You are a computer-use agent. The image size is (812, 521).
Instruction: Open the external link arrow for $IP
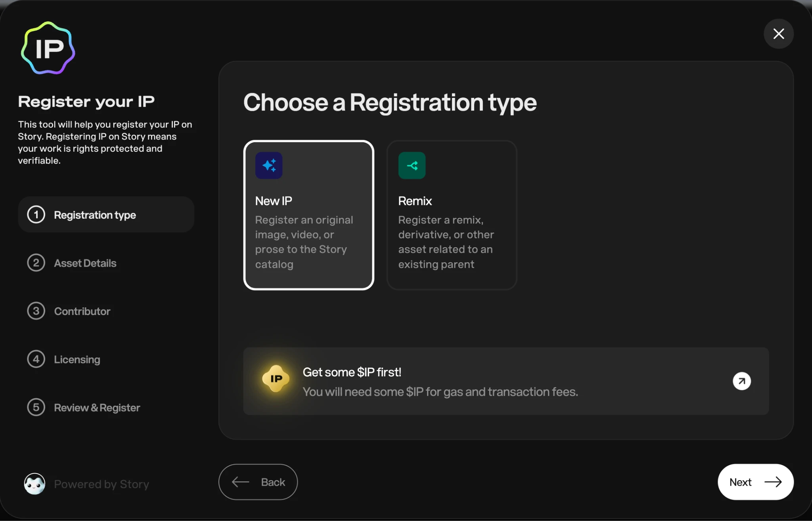click(x=741, y=381)
